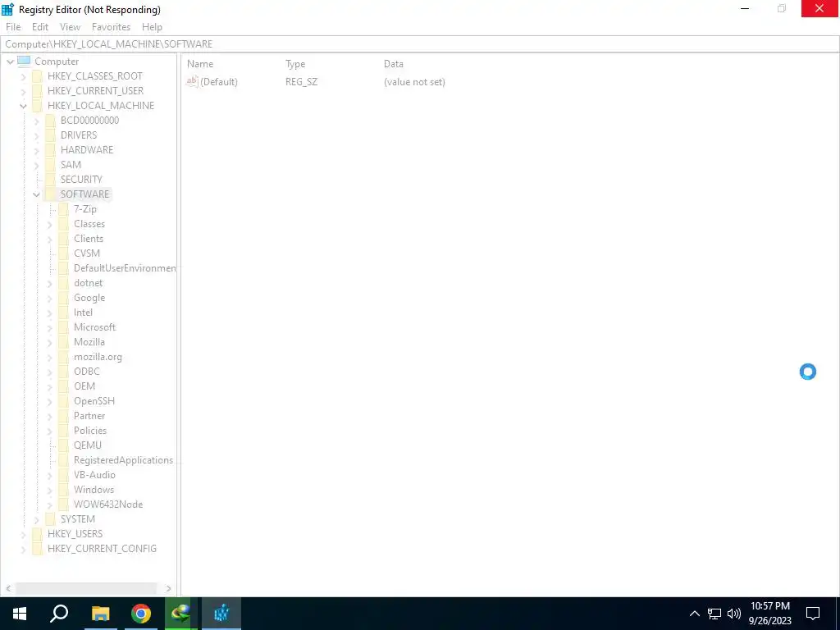Click the HKEY_LOCAL_MACHINE folder icon
The width and height of the screenshot is (840, 630).
coord(37,106)
